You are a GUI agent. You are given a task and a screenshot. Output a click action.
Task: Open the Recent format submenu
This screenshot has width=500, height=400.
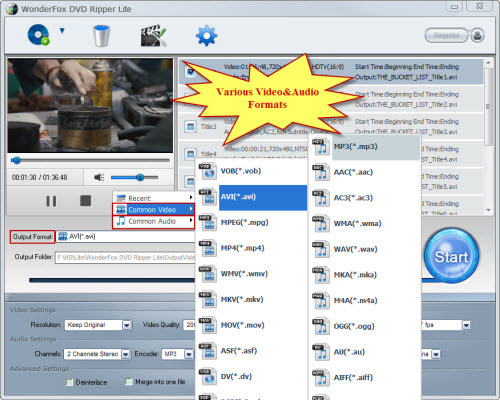pos(154,198)
